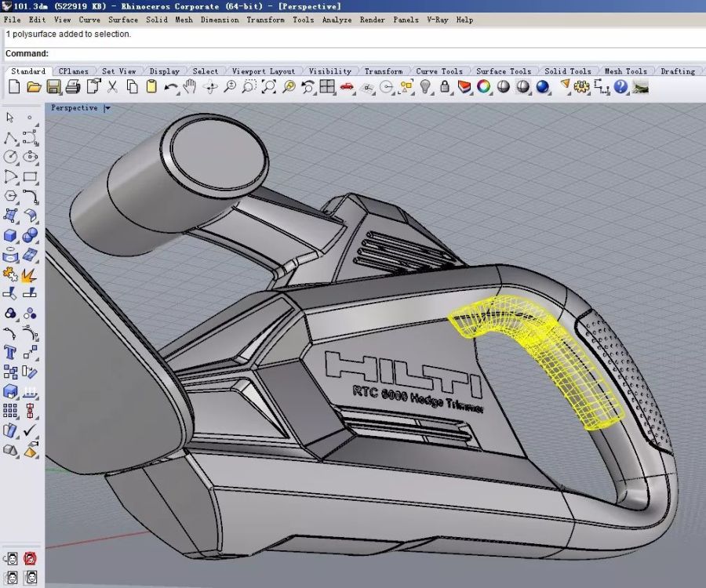706x588 pixels.
Task: Click the color wheel icon
Action: (484, 87)
